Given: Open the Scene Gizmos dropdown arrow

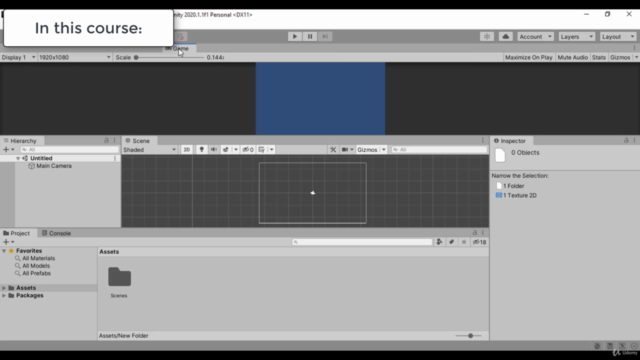Looking at the screenshot, I should (x=384, y=149).
